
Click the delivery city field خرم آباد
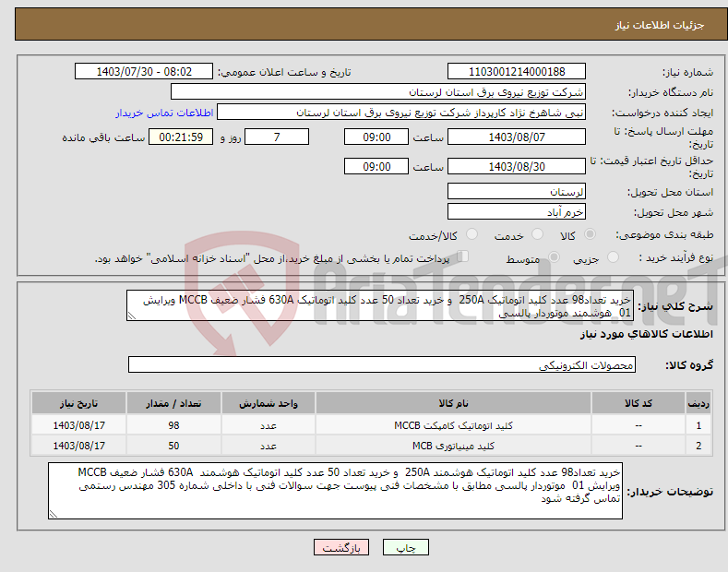pos(517,211)
